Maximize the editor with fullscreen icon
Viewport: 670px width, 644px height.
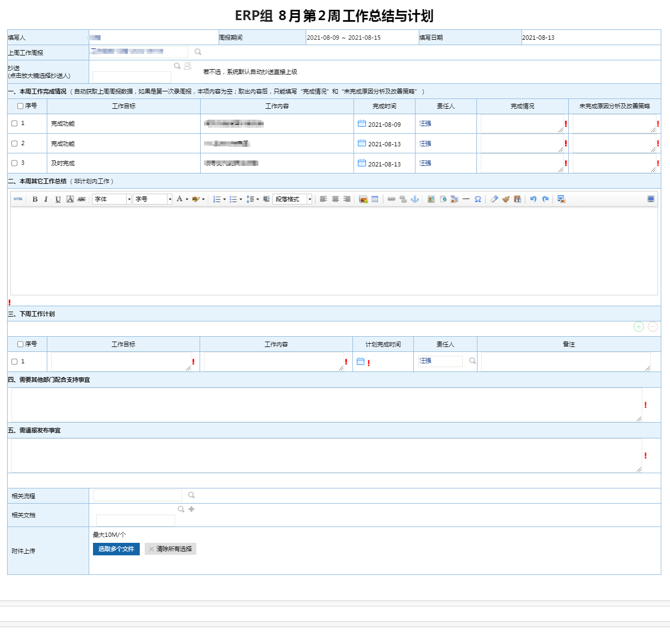[x=650, y=199]
